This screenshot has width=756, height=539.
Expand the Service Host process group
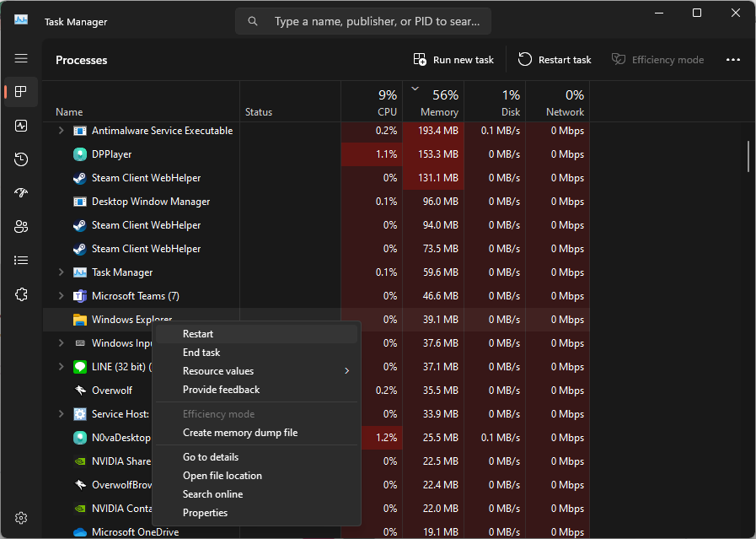[61, 414]
